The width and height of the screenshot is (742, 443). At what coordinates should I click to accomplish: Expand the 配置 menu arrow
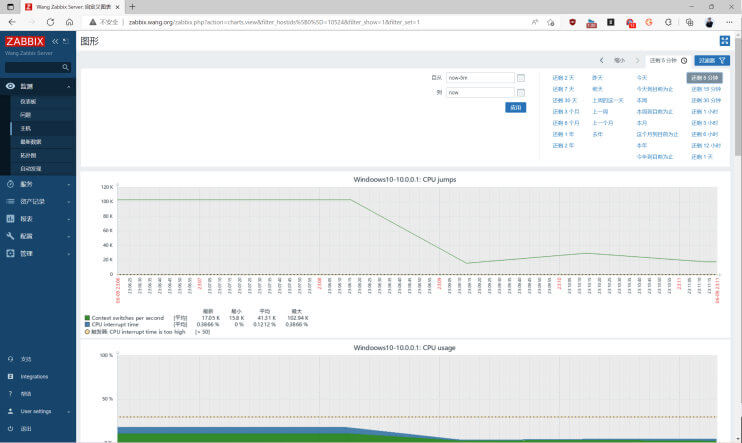pos(69,237)
